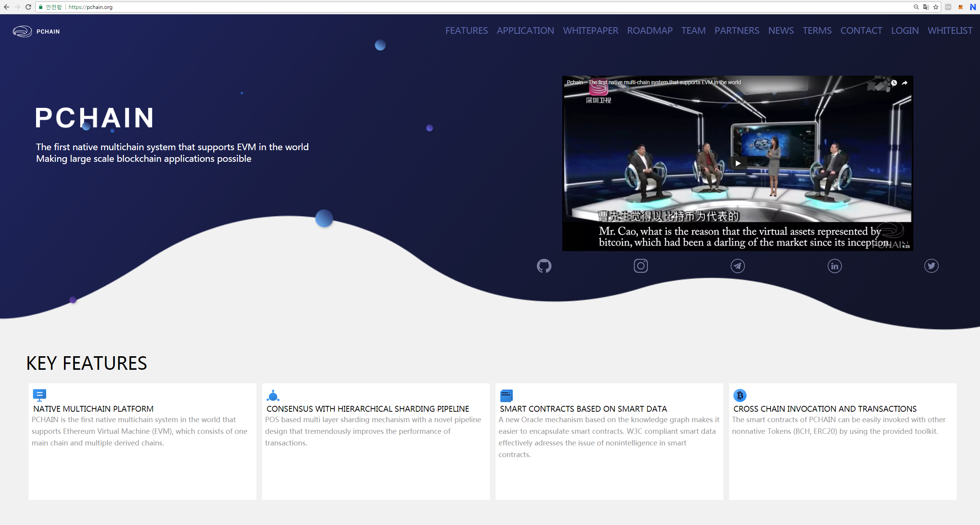Click the Bitcoin cross chain feature icon
This screenshot has width=980, height=525.
pyautogui.click(x=740, y=395)
